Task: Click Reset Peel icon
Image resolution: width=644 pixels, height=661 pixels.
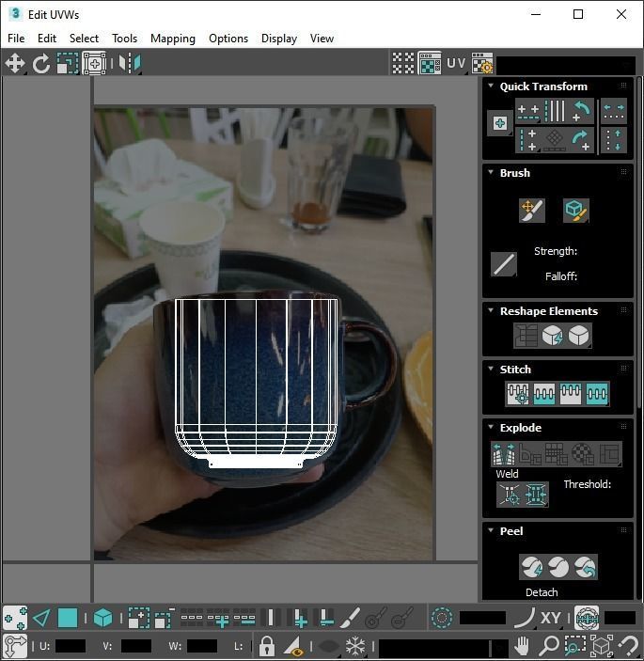Action: pyautogui.click(x=585, y=567)
